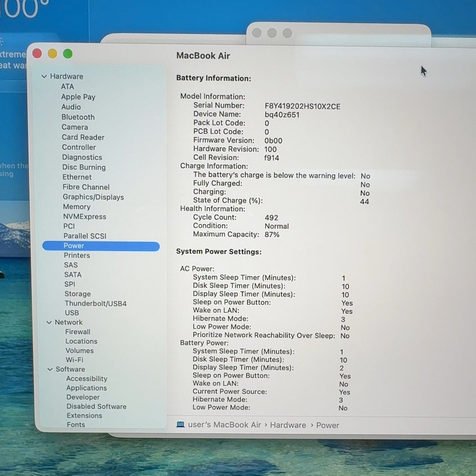Click Hardware in the path bar
This screenshot has height=476, width=476.
[x=288, y=425]
